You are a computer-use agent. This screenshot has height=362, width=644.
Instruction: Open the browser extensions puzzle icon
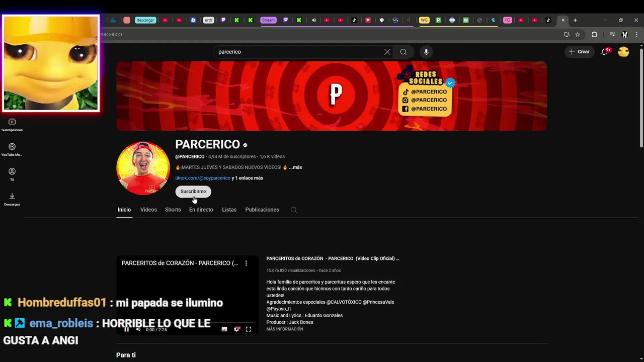(594, 34)
